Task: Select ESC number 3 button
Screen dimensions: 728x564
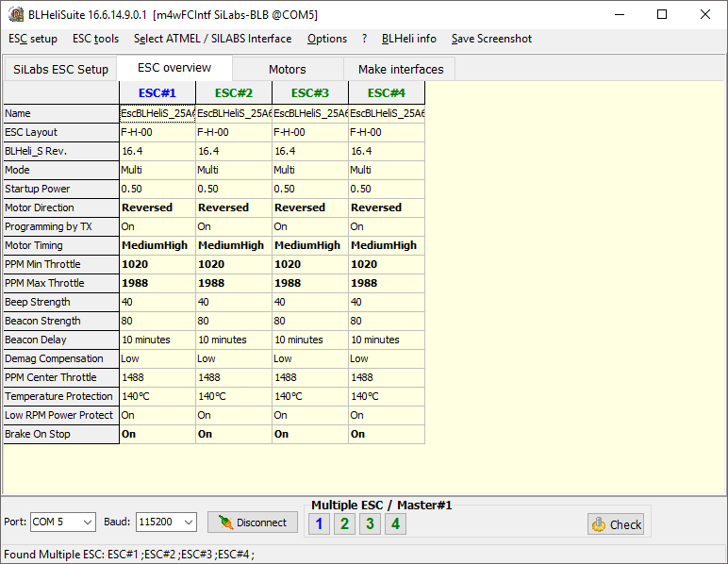Action: click(x=370, y=524)
